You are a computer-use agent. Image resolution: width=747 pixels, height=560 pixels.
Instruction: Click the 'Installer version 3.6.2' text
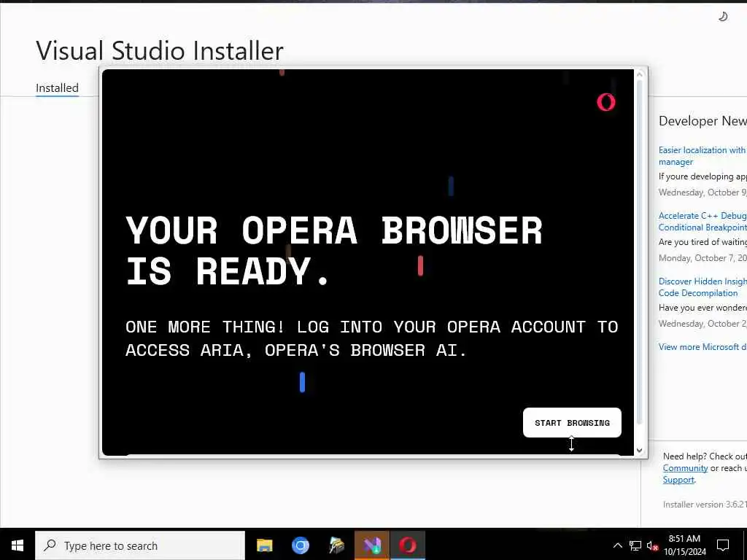pyautogui.click(x=705, y=505)
